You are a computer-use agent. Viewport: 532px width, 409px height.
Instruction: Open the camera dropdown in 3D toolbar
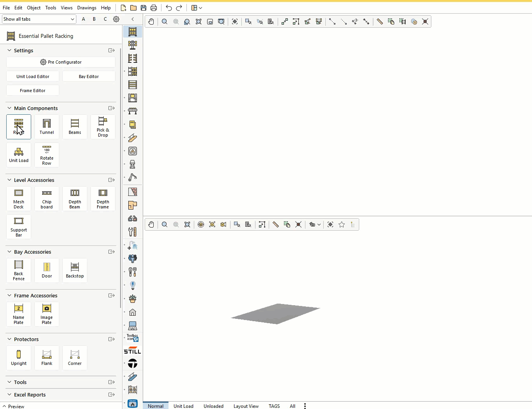click(315, 224)
